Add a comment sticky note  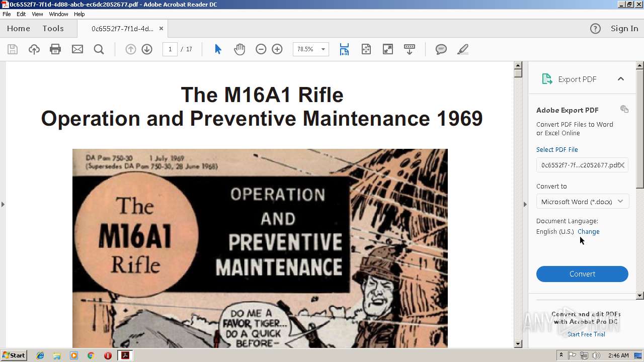coord(441,49)
